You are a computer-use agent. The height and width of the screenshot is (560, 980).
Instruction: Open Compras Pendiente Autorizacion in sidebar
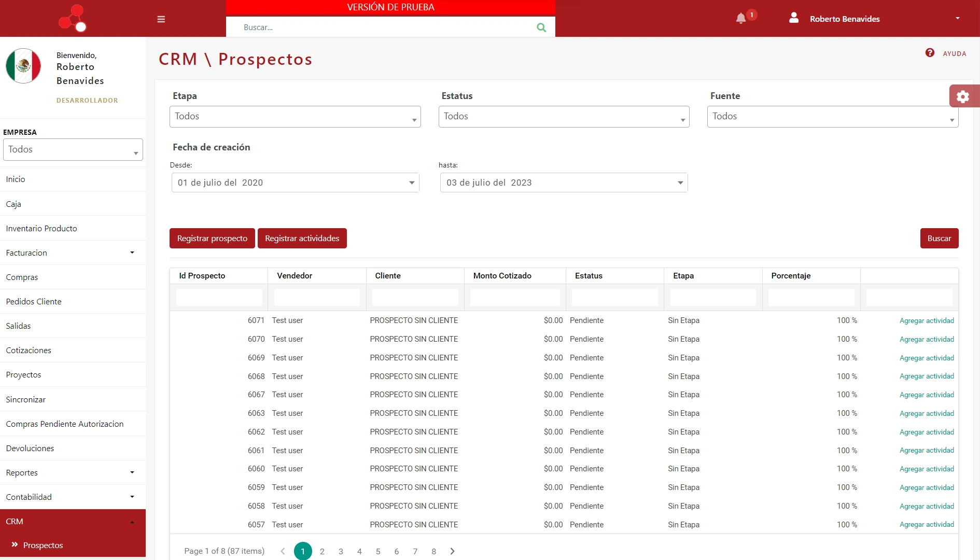click(73, 424)
